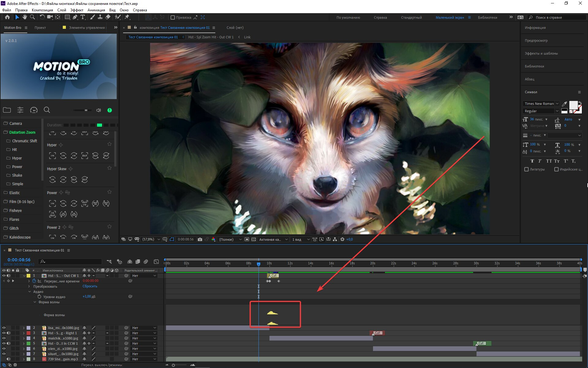Viewport: 588px width, 368px height.
Task: Switch to the Проект panel tab
Action: (x=40, y=28)
